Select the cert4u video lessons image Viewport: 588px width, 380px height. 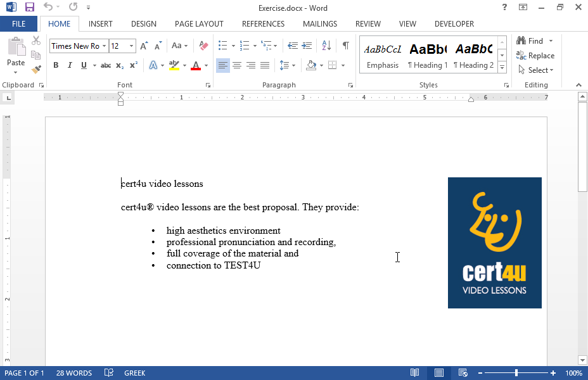[495, 243]
